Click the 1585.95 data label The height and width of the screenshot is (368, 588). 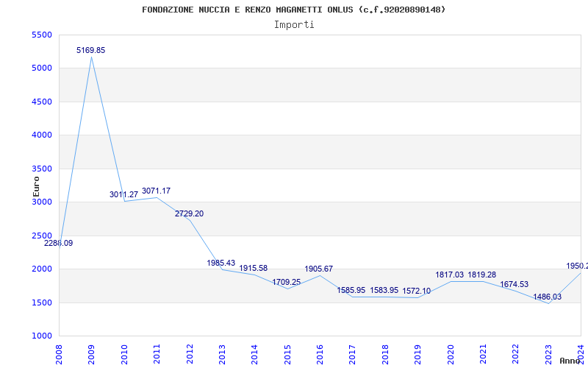pyautogui.click(x=351, y=290)
